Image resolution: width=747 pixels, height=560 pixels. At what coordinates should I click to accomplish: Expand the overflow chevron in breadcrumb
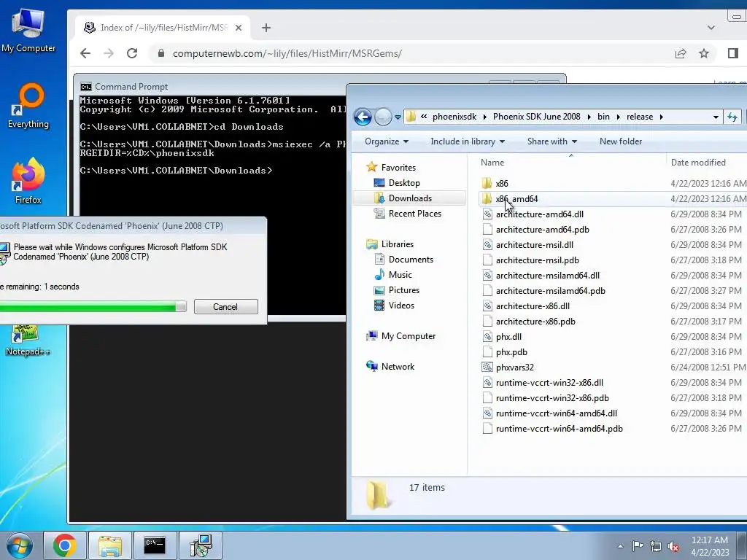tap(424, 116)
